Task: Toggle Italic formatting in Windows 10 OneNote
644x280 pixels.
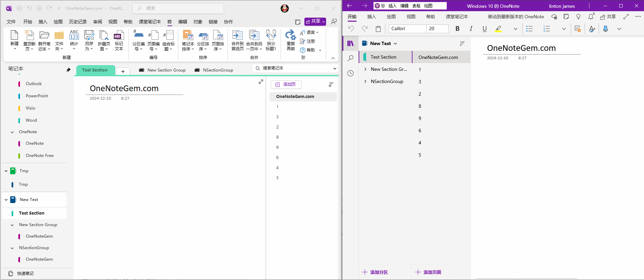Action: [471, 29]
